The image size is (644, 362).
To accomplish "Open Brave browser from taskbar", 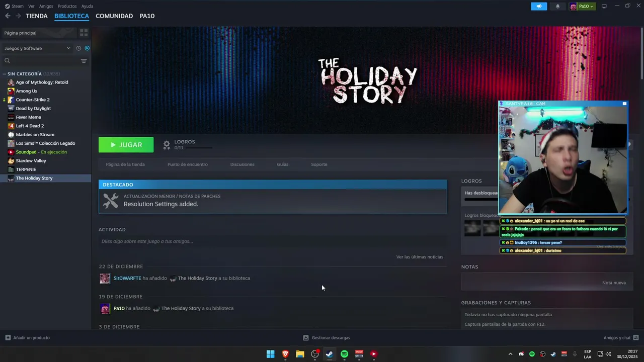I will click(x=285, y=354).
